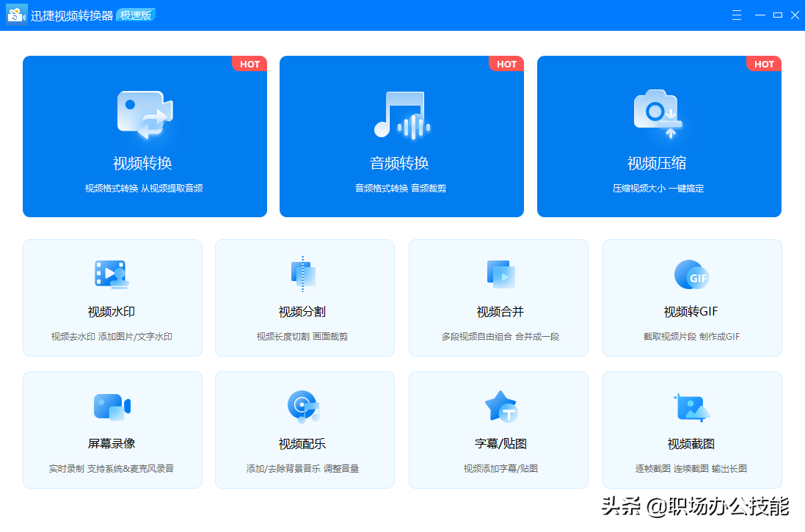Close the 迅捷视频转换器 window
Viewport: 805px width, 532px height.
tap(795, 15)
